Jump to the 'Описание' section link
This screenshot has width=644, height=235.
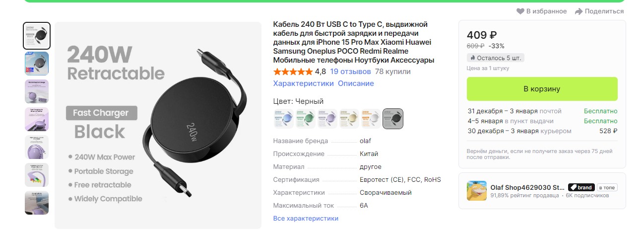356,83
